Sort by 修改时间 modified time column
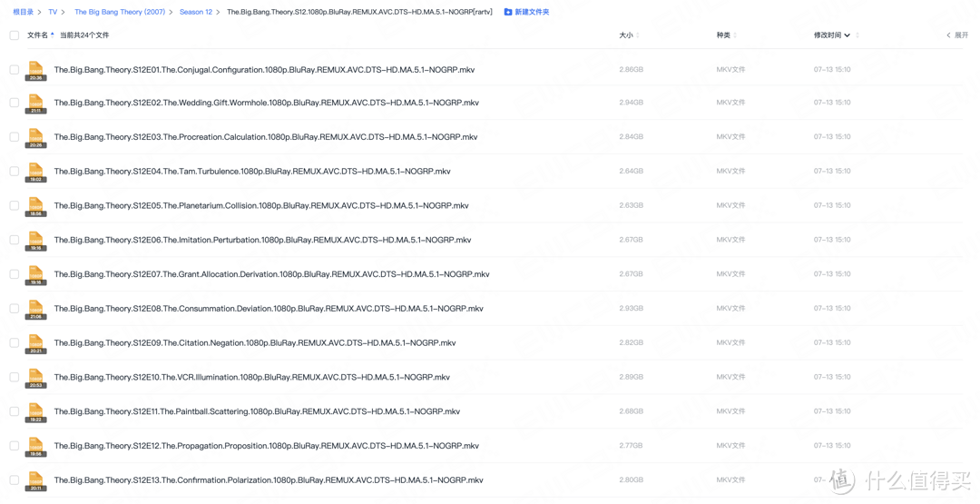 click(x=836, y=35)
